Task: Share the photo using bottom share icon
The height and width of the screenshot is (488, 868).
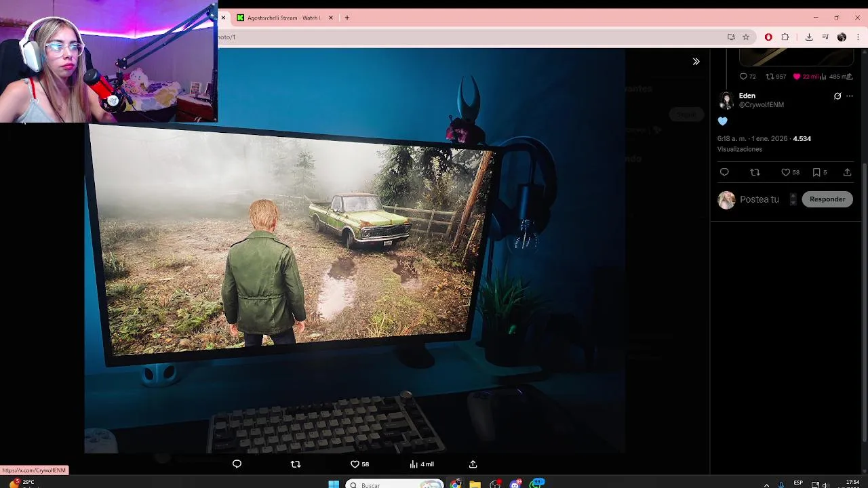Action: [x=473, y=464]
